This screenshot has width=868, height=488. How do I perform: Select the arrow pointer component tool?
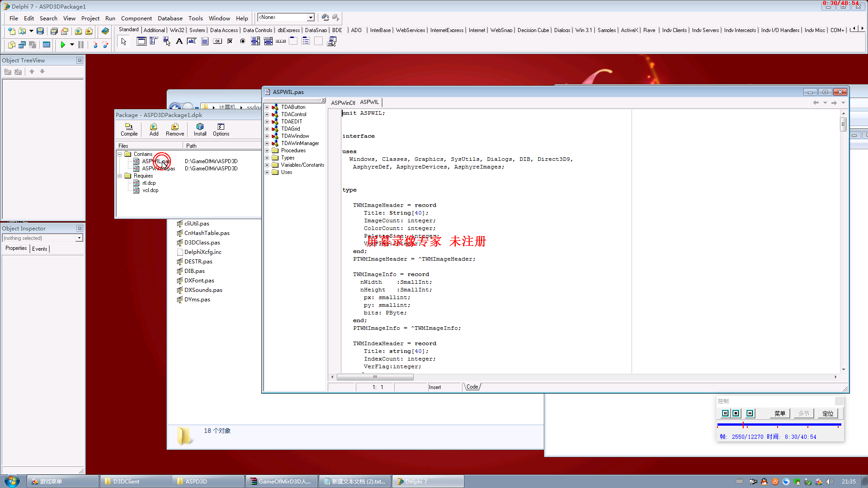pyautogui.click(x=124, y=42)
